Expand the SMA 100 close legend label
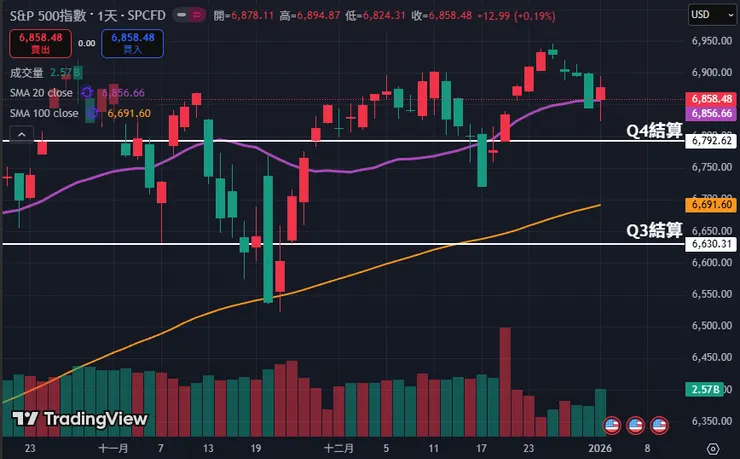 coord(44,113)
